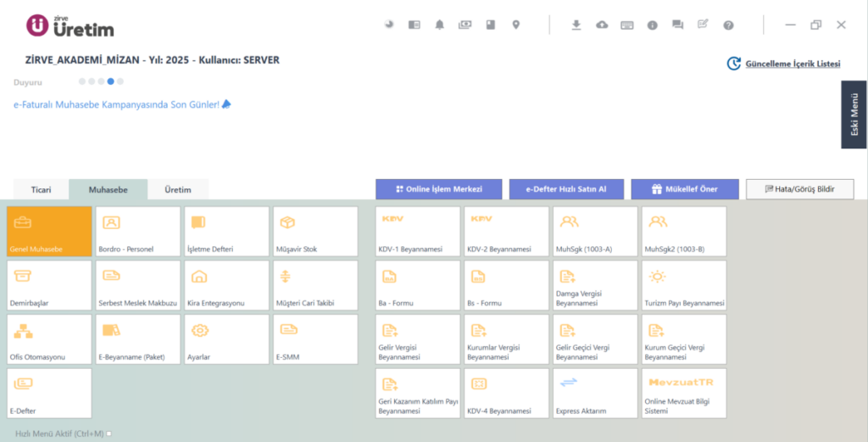868x442 pixels.
Task: Open Kurum Geçici Vergi Beyannamesi tile
Action: 684,339
